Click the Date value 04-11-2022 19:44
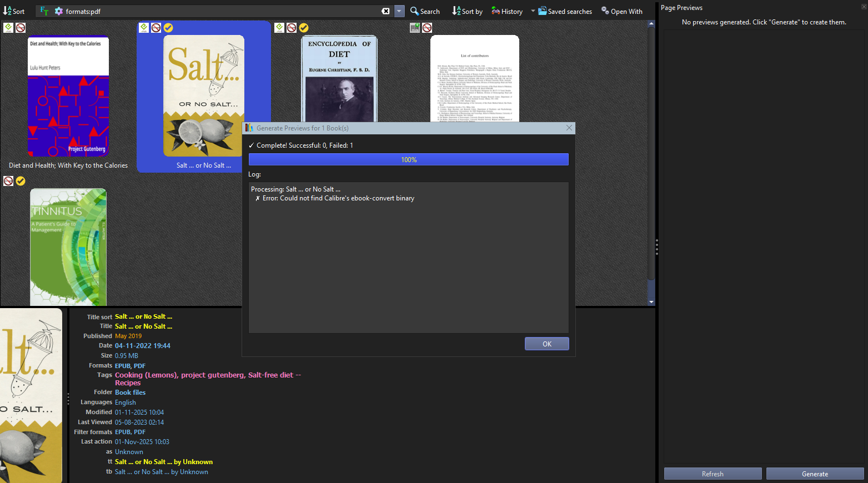This screenshot has width=868, height=483. click(143, 345)
